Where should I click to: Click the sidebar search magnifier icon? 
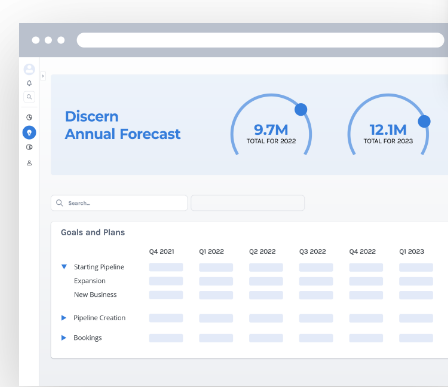(29, 97)
